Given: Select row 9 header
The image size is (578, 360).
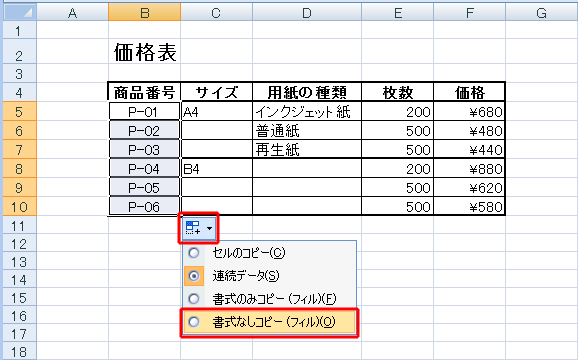Looking at the screenshot, I should click(20, 188).
